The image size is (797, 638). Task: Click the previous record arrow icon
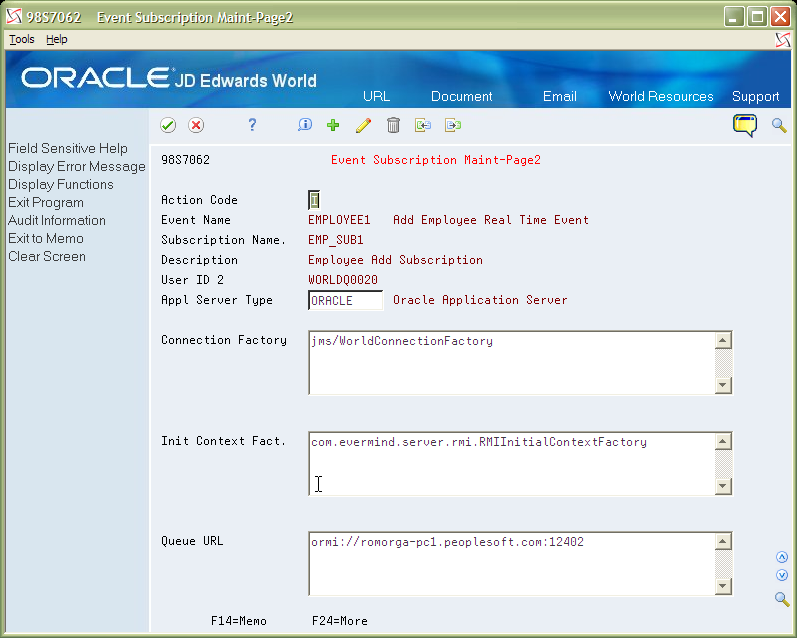[423, 125]
